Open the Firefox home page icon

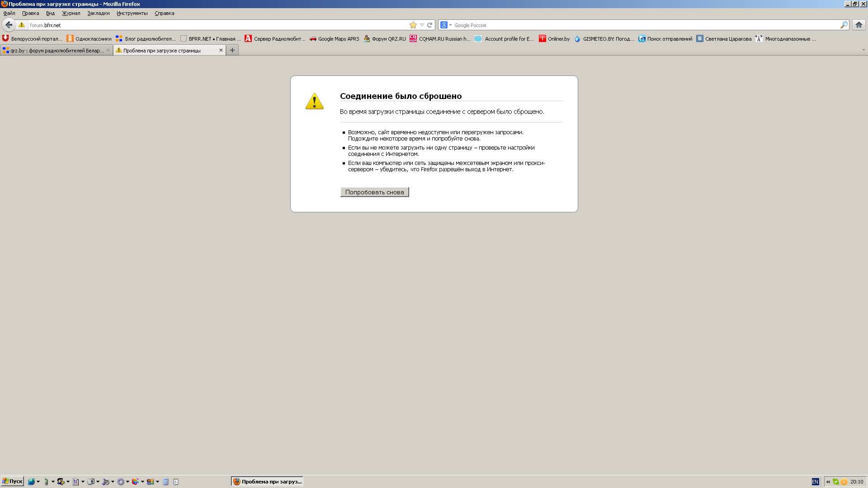(859, 25)
